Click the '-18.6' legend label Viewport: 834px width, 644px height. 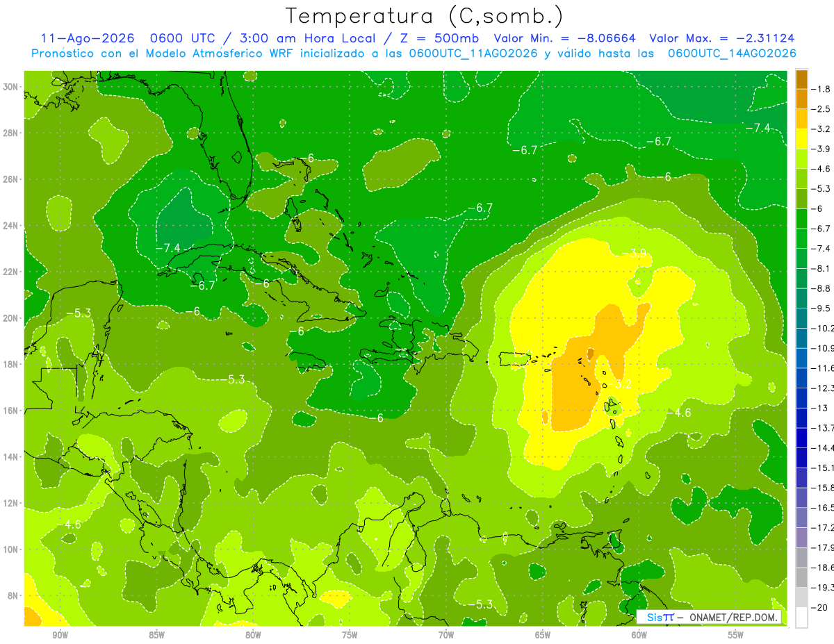pos(823,567)
